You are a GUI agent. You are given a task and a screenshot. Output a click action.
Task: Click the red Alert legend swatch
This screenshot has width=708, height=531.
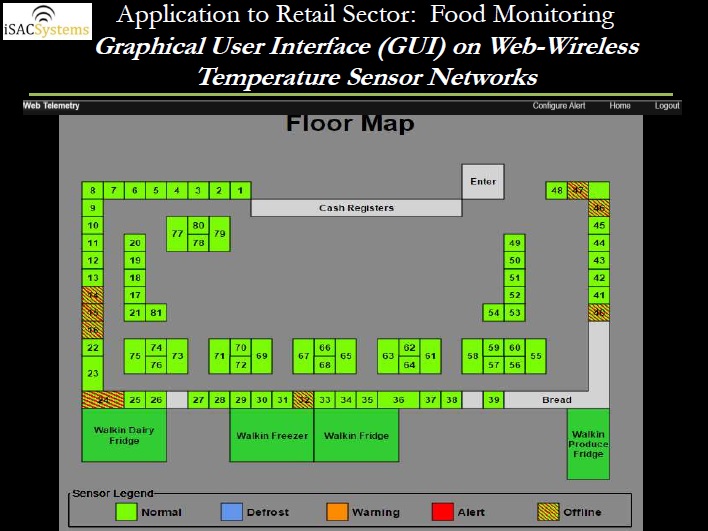tap(441, 512)
